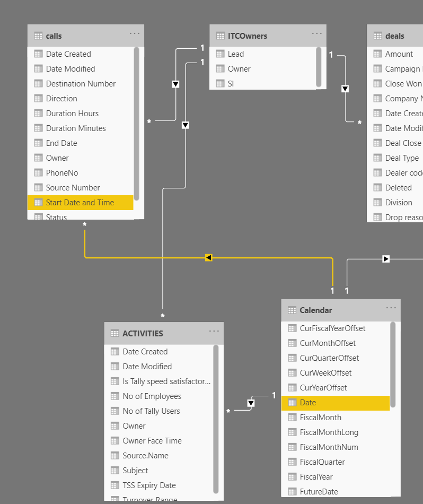Select Destination Number field in calls
Viewport: 423px width, 504px height.
(80, 84)
